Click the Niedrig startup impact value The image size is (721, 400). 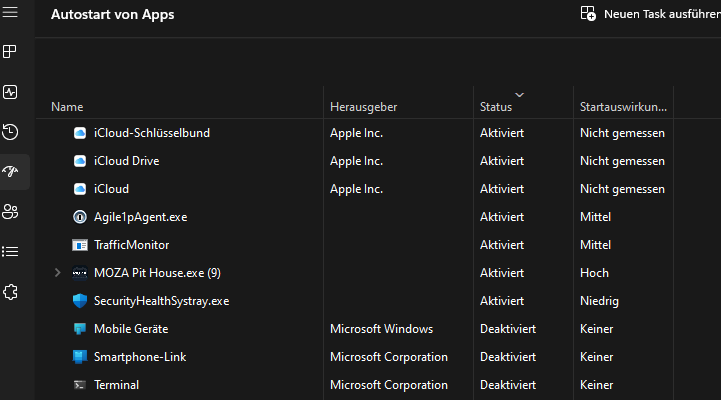[x=599, y=301]
